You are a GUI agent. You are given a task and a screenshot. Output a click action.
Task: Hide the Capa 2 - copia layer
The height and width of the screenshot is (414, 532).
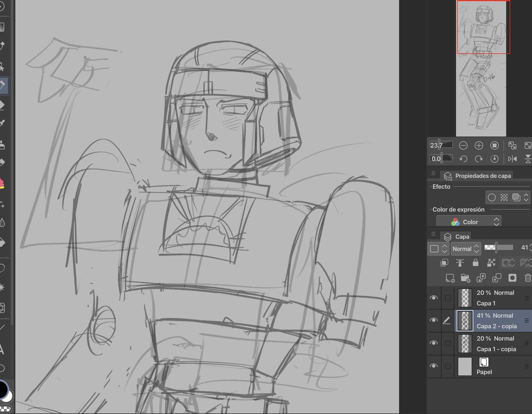click(x=434, y=321)
